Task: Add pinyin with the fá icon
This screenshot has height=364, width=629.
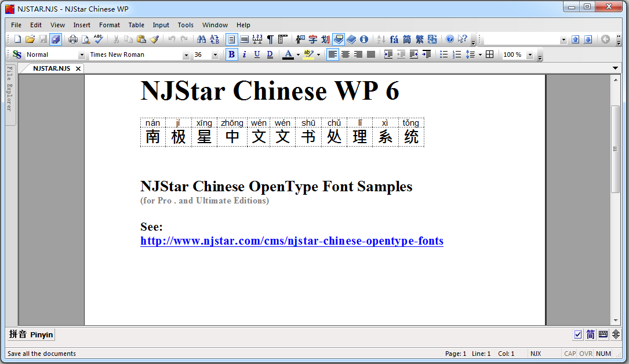Action: (x=394, y=39)
